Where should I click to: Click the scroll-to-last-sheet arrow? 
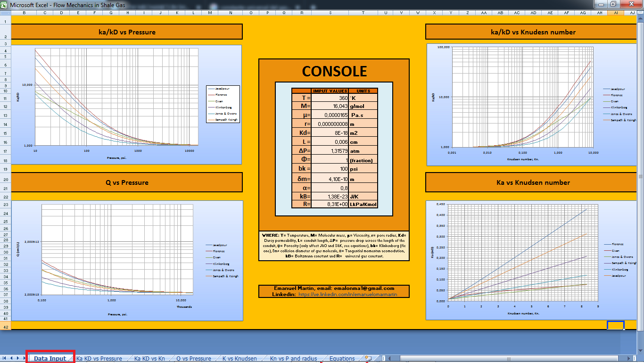click(25, 358)
